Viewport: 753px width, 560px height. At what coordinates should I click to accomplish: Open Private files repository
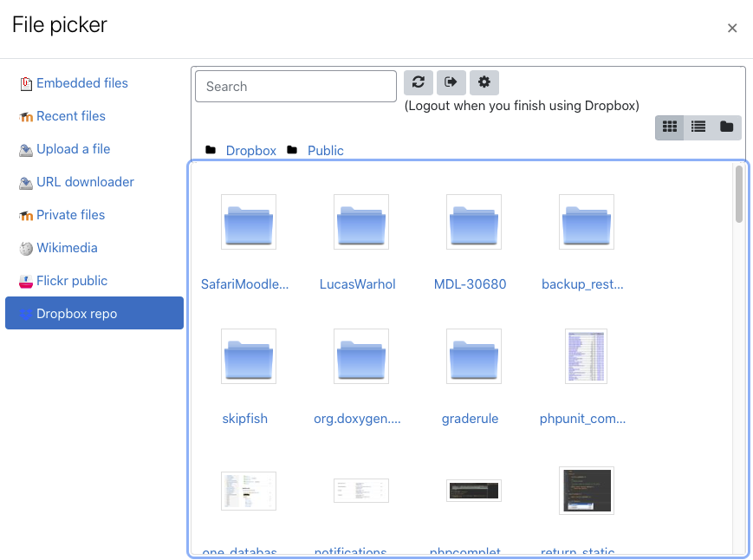[70, 215]
